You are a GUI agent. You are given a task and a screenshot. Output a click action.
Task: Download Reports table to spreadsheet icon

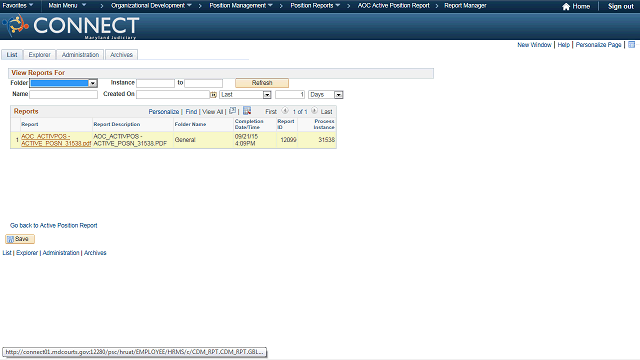point(247,111)
